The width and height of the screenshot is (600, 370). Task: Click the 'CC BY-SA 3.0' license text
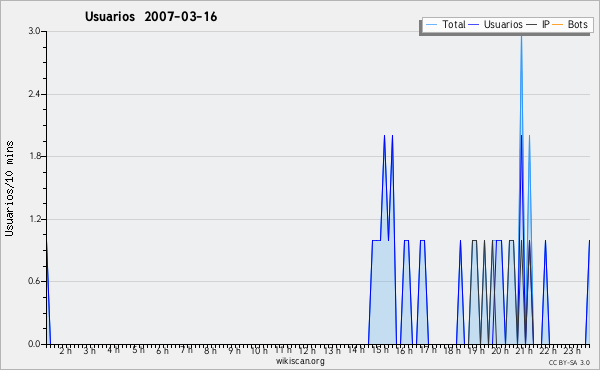click(x=569, y=362)
